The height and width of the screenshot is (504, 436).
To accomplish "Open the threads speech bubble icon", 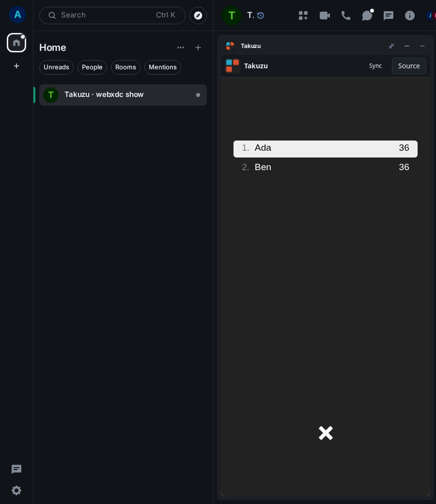I will tap(367, 16).
